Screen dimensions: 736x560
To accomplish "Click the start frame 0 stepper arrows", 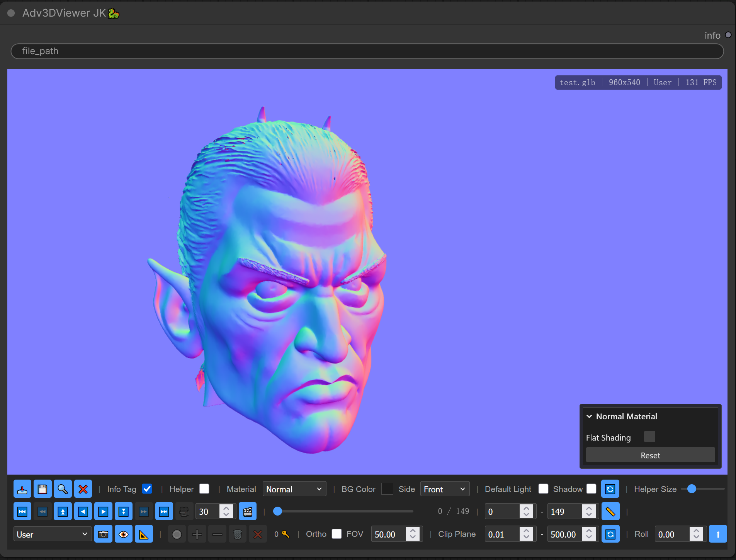I will pyautogui.click(x=526, y=511).
